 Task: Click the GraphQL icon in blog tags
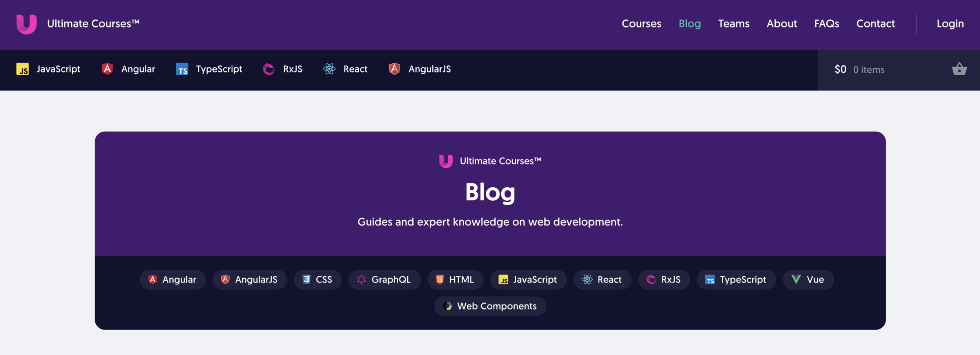coord(361,279)
